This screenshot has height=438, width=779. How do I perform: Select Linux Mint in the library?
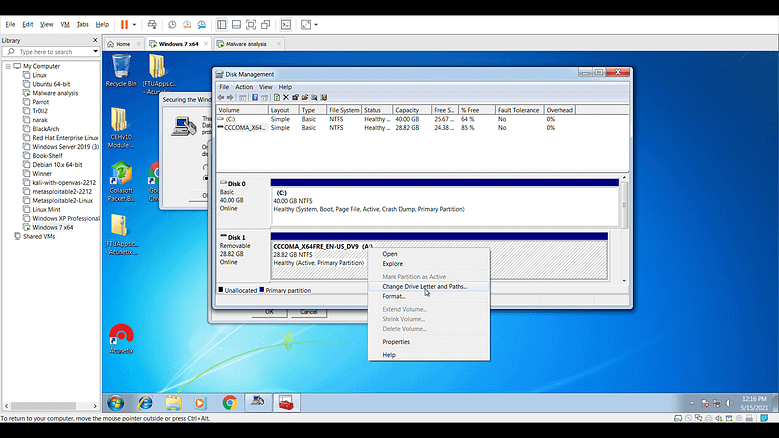(x=46, y=209)
